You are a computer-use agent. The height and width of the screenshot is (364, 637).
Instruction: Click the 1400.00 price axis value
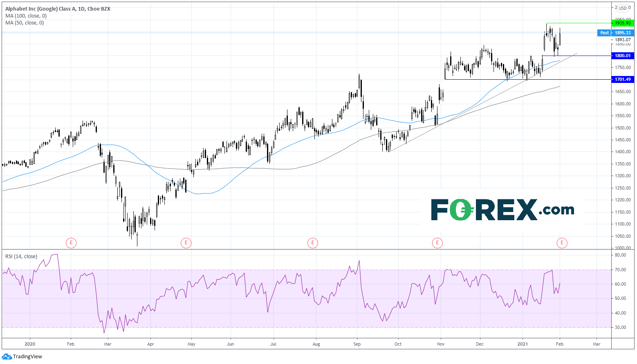(623, 152)
